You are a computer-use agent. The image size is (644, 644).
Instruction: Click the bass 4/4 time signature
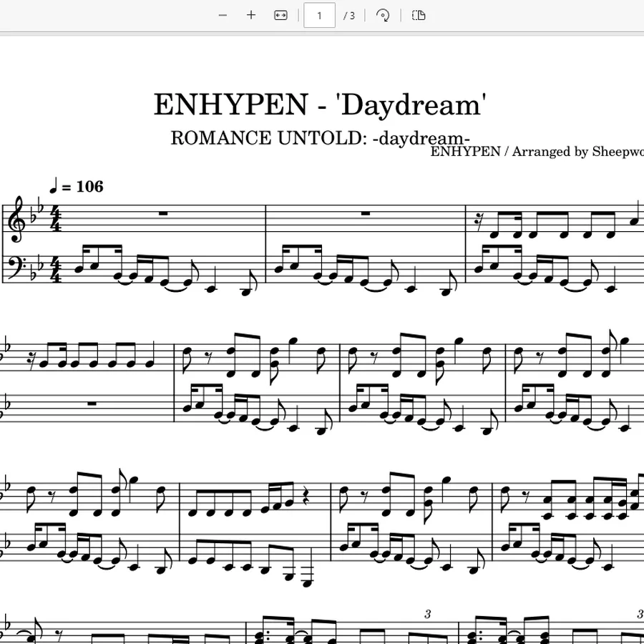point(55,271)
